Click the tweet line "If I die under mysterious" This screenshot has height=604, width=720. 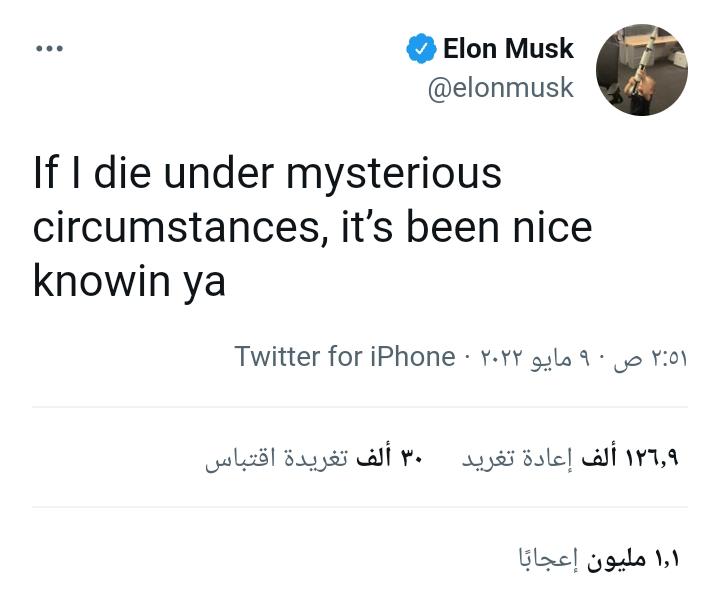(x=267, y=173)
